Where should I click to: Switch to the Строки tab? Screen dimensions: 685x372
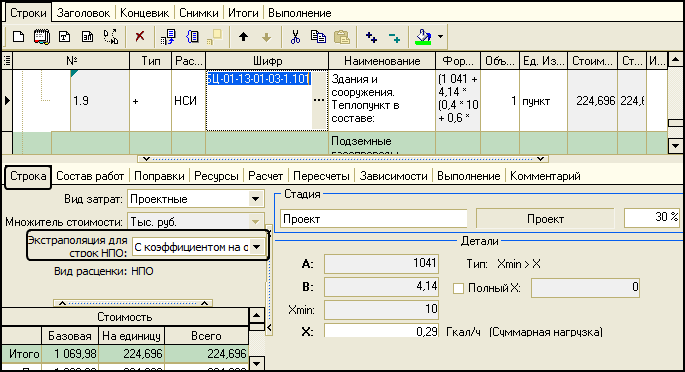tap(28, 13)
